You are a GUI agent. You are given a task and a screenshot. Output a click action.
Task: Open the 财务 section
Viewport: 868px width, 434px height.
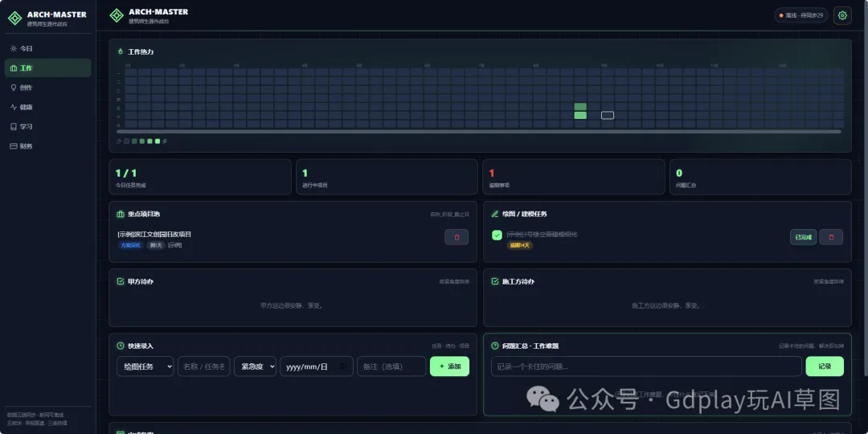click(47, 146)
